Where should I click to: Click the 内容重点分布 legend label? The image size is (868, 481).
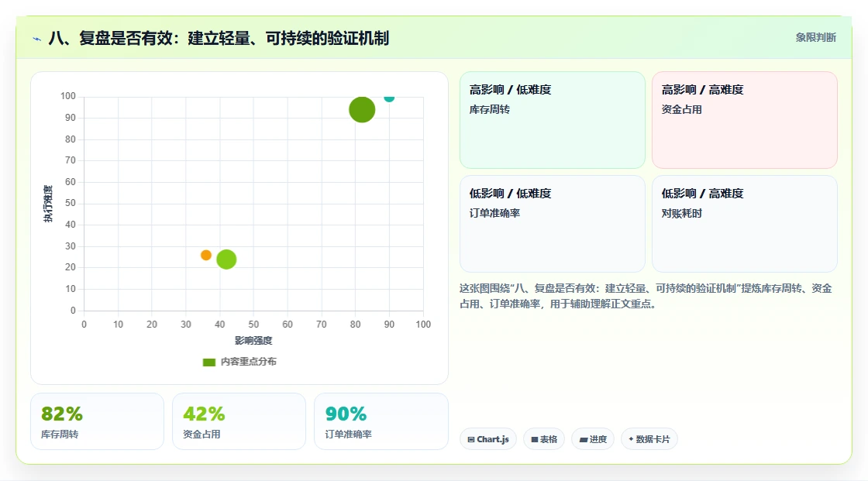point(249,362)
